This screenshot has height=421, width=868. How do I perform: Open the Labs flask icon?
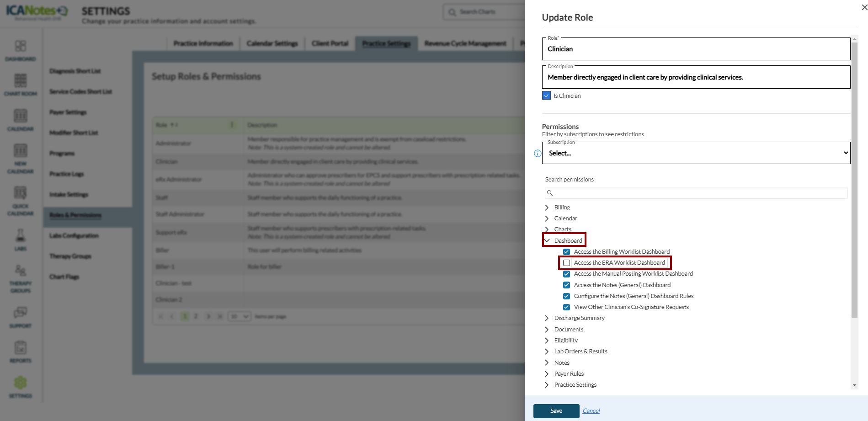[x=21, y=235]
